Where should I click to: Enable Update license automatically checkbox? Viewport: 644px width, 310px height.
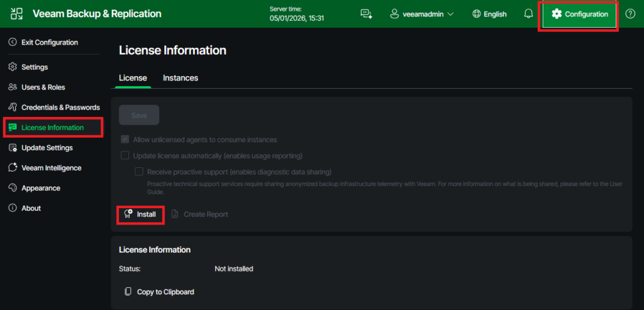(125, 155)
